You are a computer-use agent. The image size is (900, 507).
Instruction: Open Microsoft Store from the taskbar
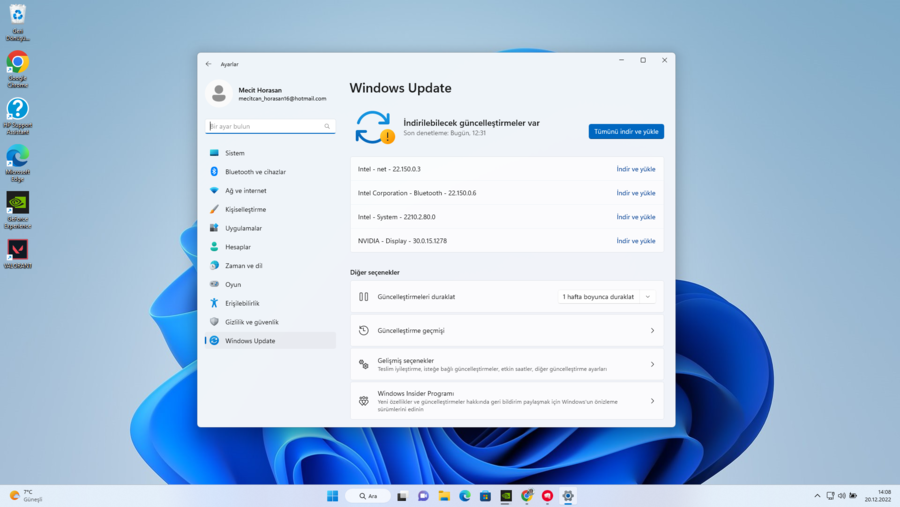pos(486,496)
